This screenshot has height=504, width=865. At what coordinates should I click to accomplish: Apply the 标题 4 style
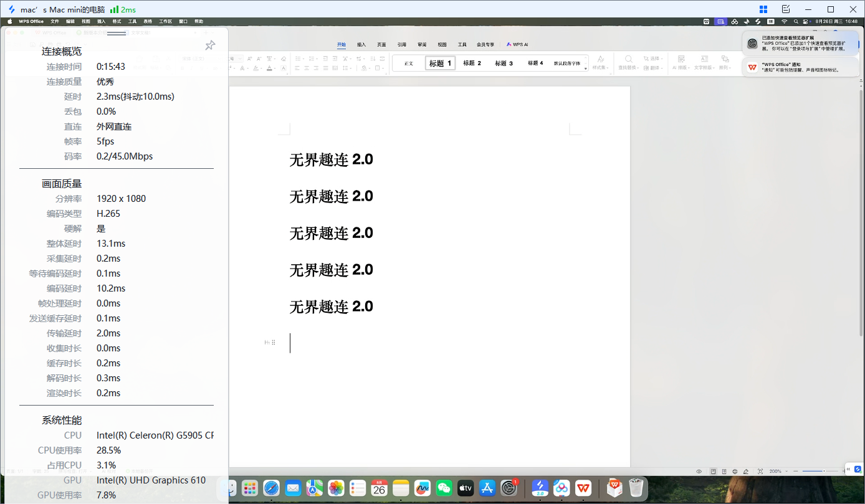(x=535, y=63)
